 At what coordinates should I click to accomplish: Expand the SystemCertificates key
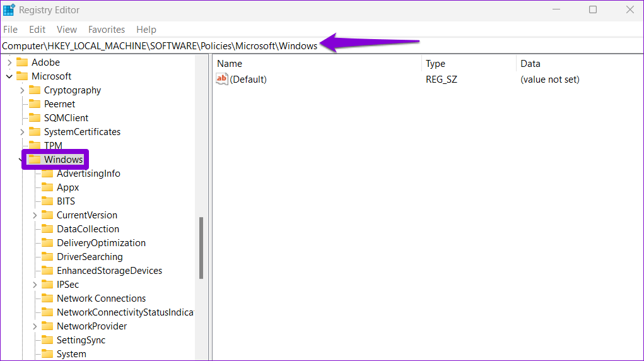pos(22,132)
